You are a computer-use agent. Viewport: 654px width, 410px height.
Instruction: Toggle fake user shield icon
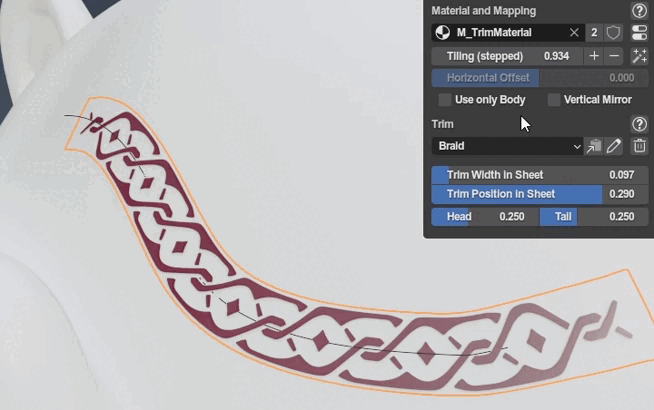[614, 33]
